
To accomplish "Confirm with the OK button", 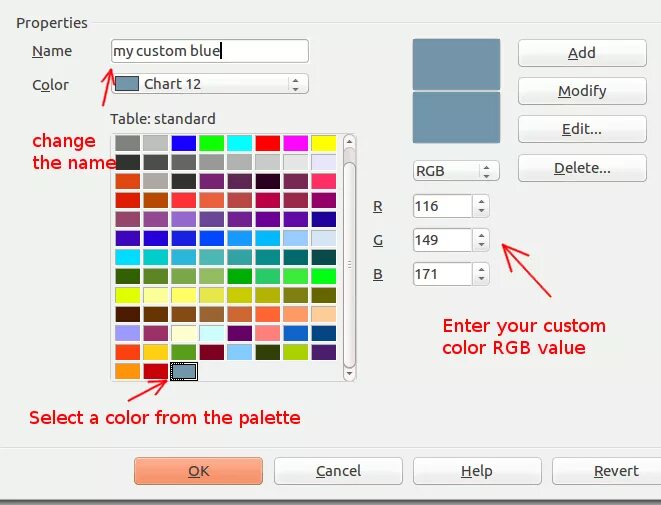I will [x=199, y=471].
